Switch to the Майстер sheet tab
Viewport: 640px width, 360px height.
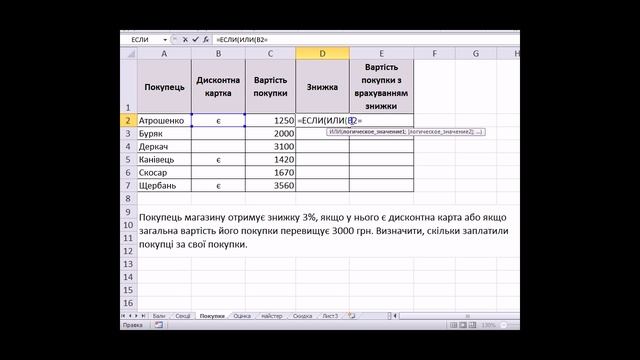click(x=272, y=316)
